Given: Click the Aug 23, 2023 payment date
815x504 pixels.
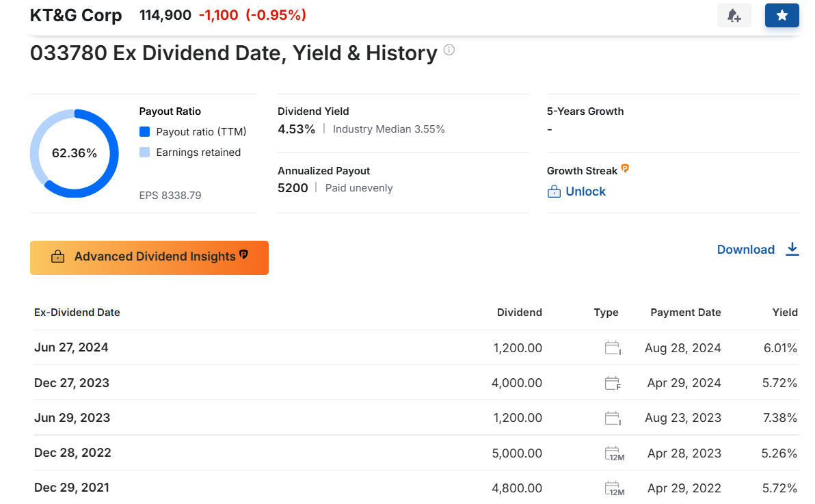Looking at the screenshot, I should click(683, 419).
